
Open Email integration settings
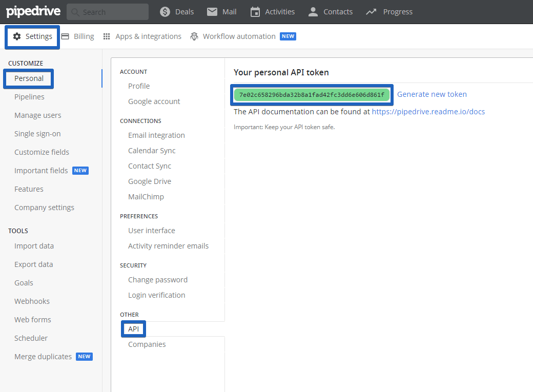tap(156, 135)
